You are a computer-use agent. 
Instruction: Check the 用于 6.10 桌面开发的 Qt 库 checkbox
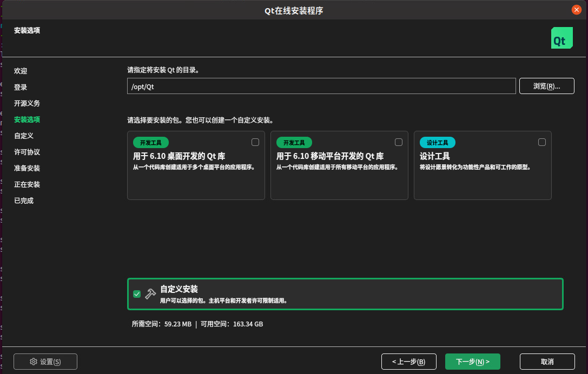pyautogui.click(x=255, y=142)
